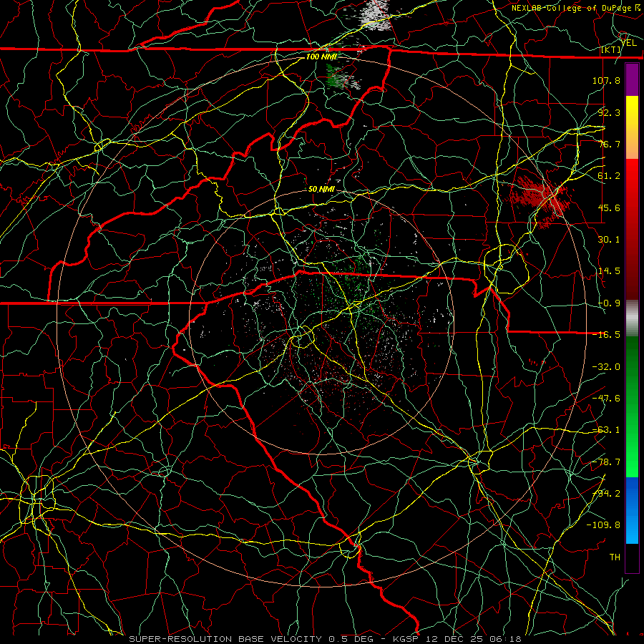This screenshot has height=644, width=644.
Task: Click the red outbound velocity echo cluster
Action: (x=540, y=200)
